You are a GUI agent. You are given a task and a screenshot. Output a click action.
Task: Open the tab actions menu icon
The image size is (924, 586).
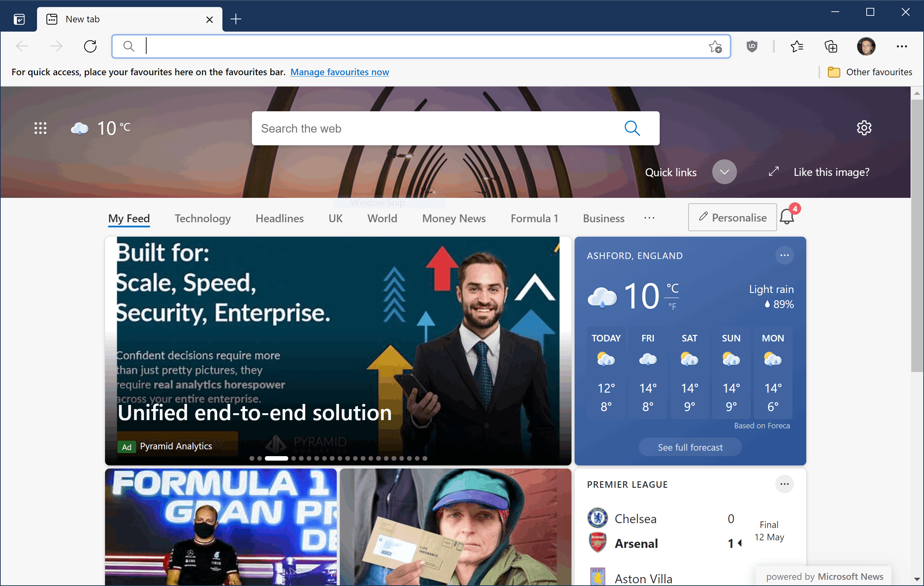coord(19,19)
